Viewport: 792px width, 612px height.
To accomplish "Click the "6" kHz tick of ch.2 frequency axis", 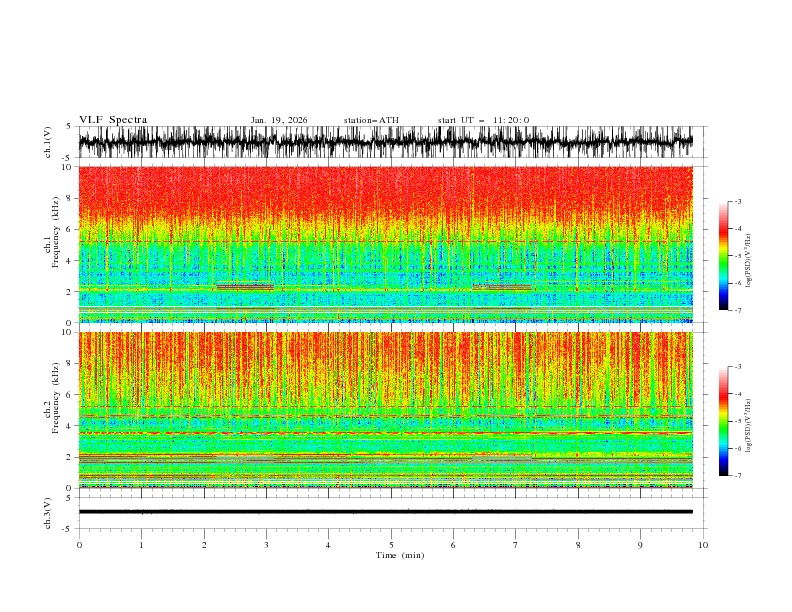I will tap(69, 394).
